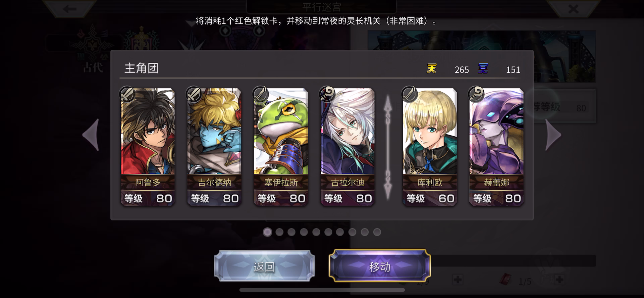Tap the weapon icon on 吉尔德纳's card
Viewport: 644px width, 298px height.
[x=194, y=94]
